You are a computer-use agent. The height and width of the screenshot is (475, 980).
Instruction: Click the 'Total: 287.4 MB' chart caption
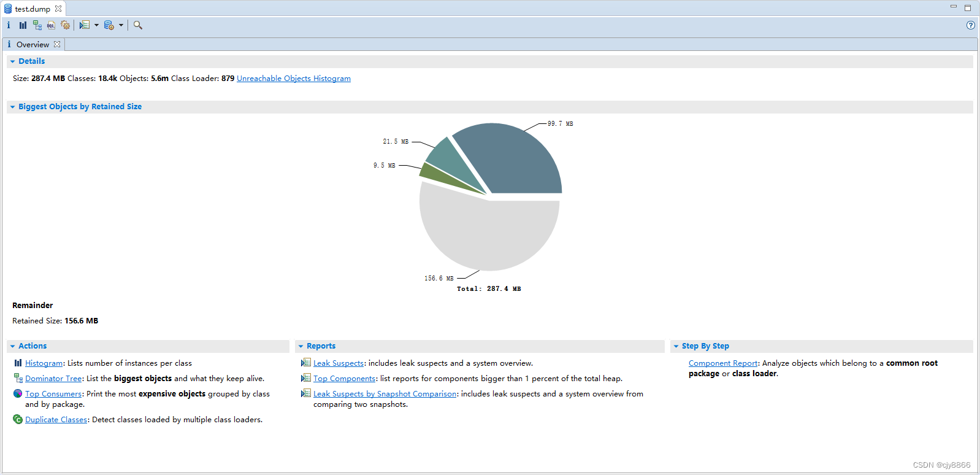click(x=489, y=288)
